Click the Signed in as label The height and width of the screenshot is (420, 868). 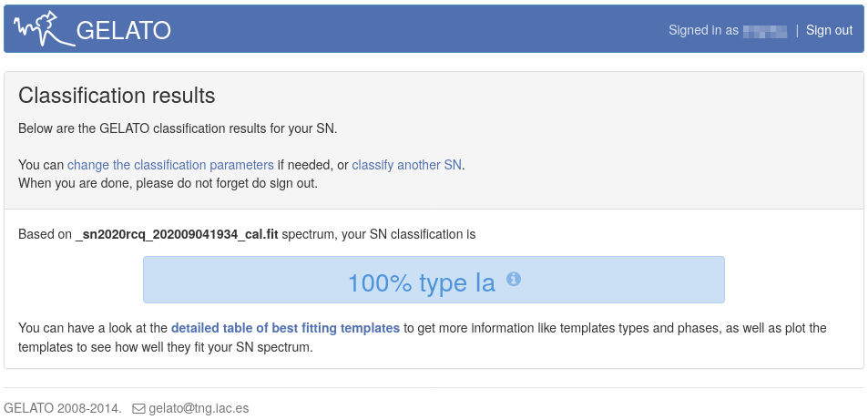click(703, 30)
